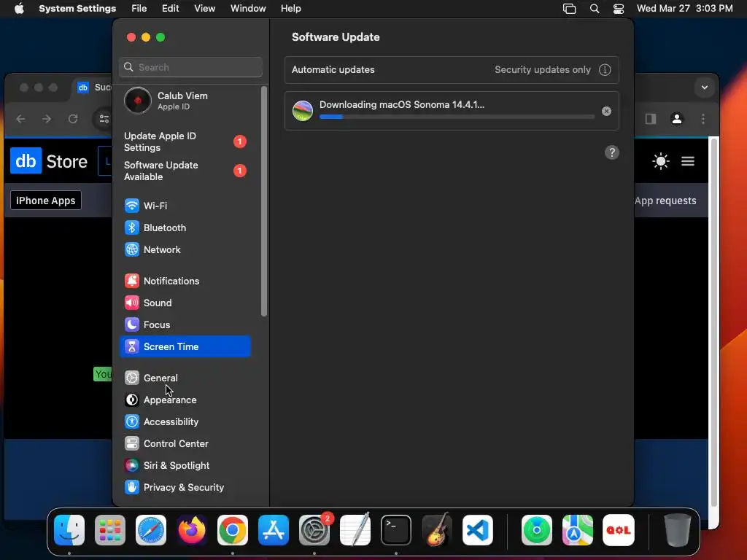Click screen mirroring menu bar icon

click(569, 9)
